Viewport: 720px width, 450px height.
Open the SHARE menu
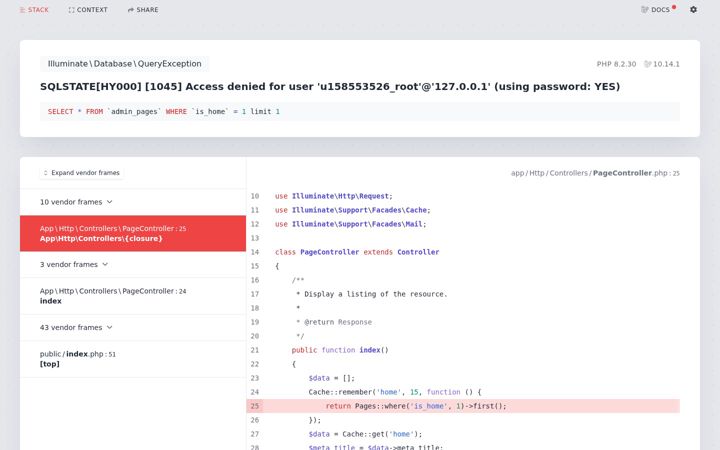[x=143, y=10]
